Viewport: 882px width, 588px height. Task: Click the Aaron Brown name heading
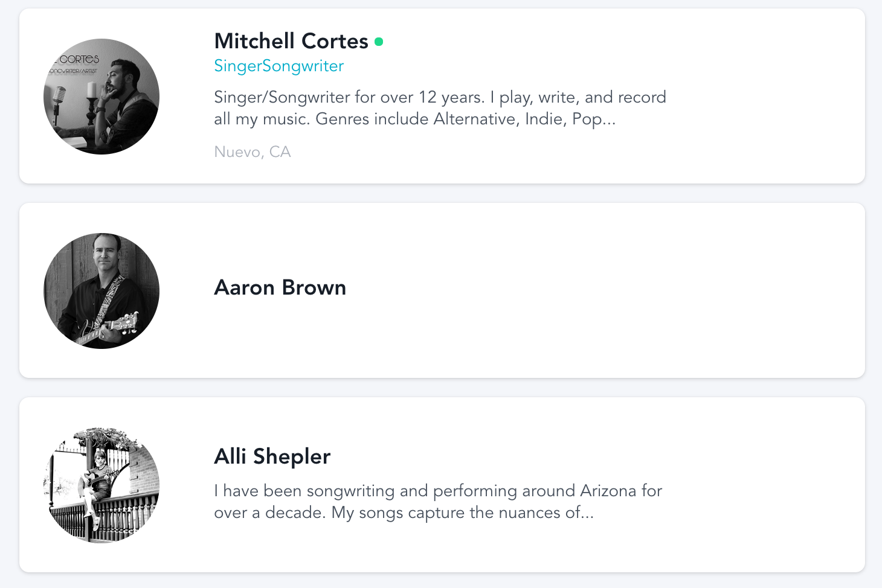(x=280, y=287)
